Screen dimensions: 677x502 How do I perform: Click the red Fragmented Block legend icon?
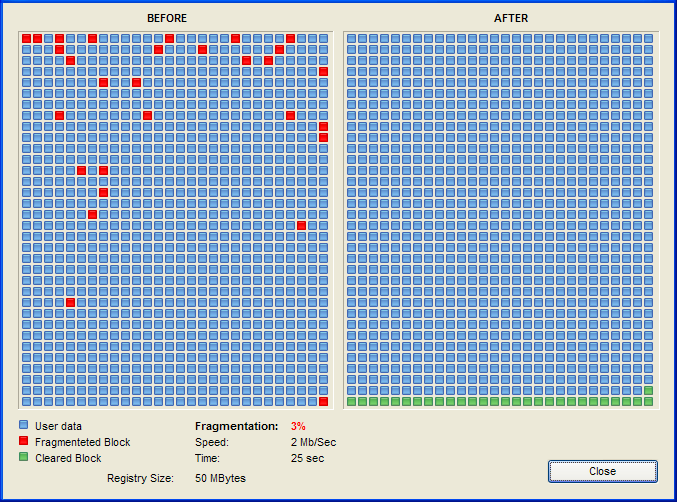pyautogui.click(x=24, y=442)
